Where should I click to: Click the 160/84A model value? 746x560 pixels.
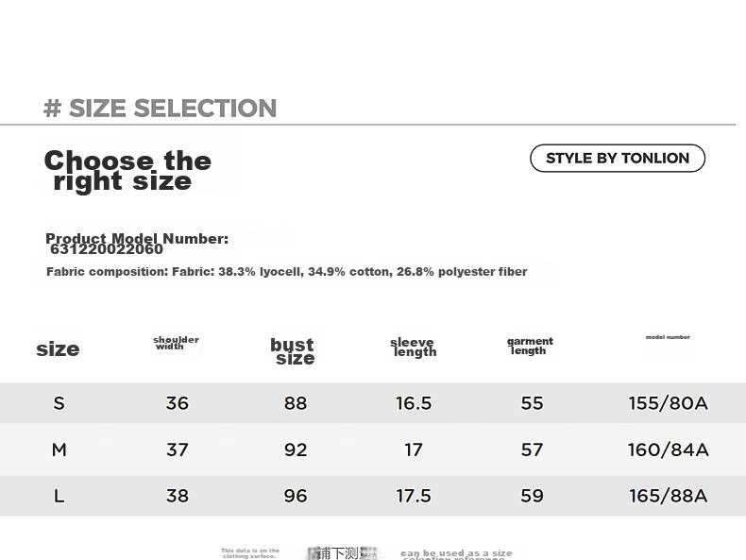[x=668, y=450]
